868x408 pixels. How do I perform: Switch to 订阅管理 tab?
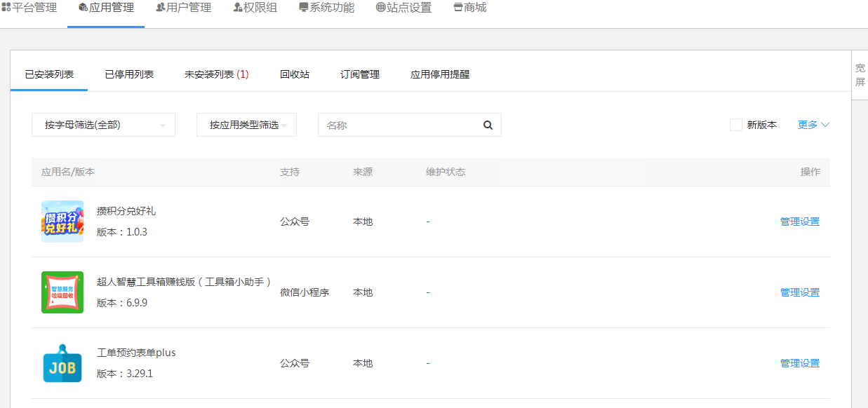click(360, 74)
